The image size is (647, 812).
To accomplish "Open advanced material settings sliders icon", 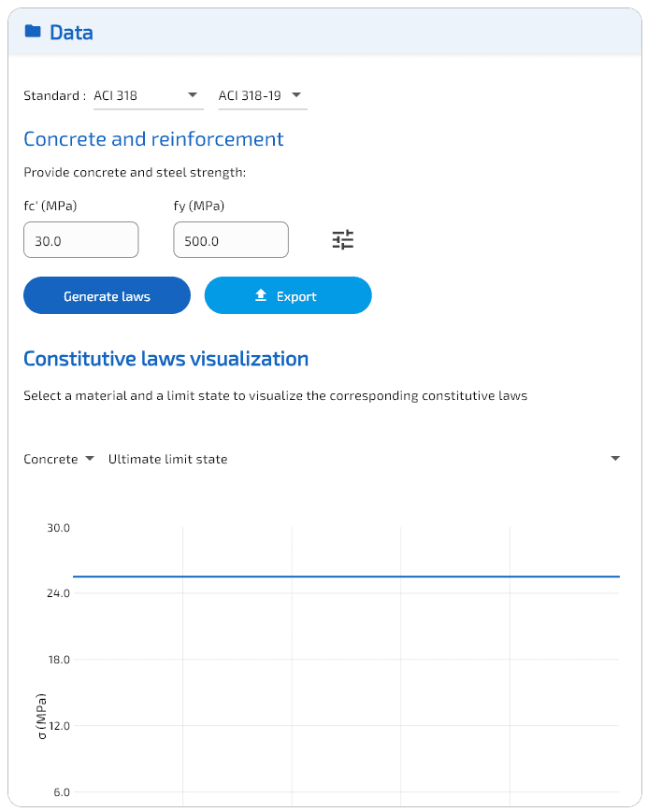I will pos(343,240).
